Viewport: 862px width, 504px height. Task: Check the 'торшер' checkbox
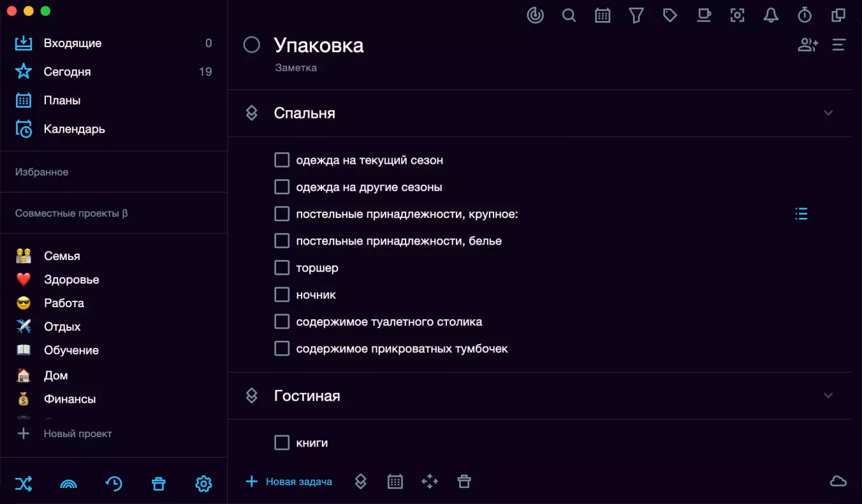(x=282, y=268)
